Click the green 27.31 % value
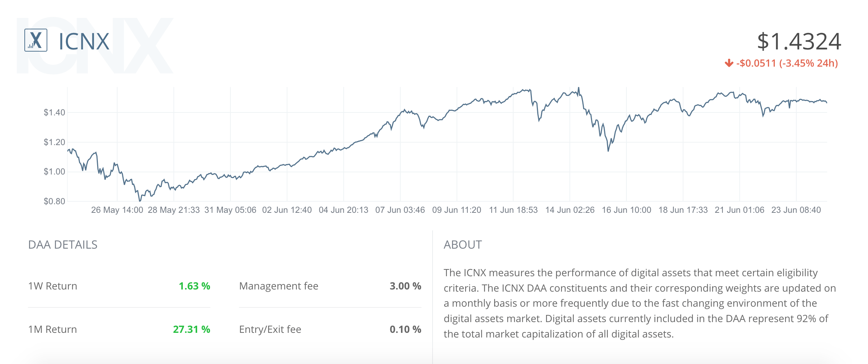The width and height of the screenshot is (868, 364). tap(191, 329)
